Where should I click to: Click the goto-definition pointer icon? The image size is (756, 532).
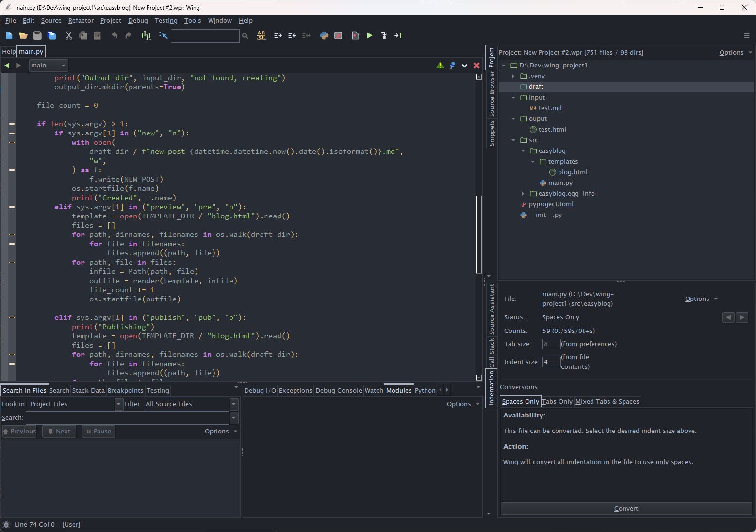click(163, 35)
